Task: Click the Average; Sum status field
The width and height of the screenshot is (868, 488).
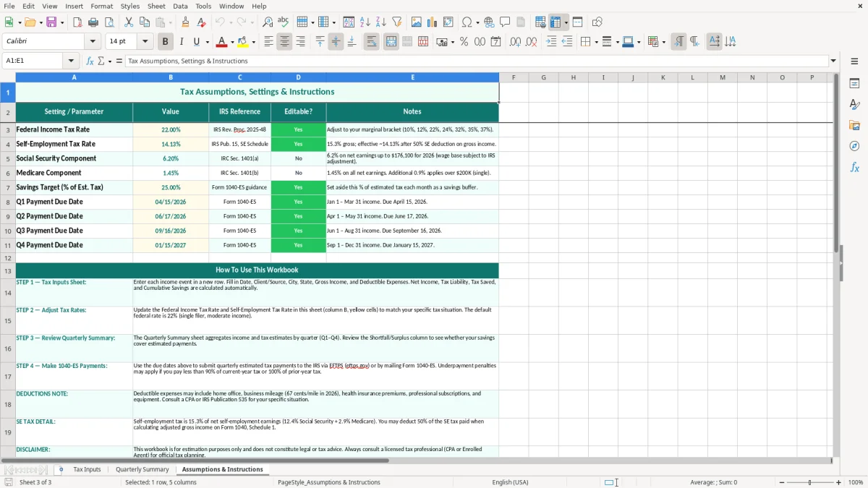Action: 714,482
